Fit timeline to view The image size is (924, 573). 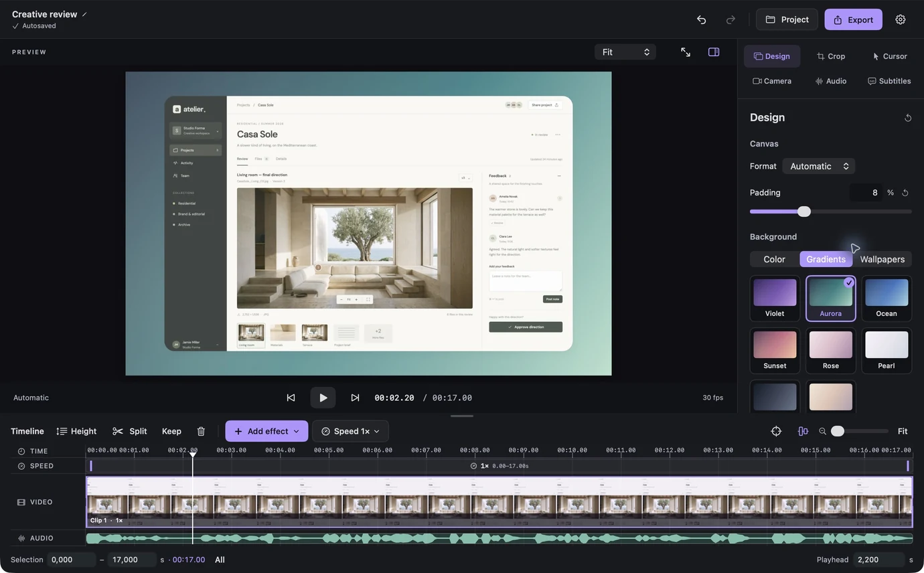(x=903, y=431)
